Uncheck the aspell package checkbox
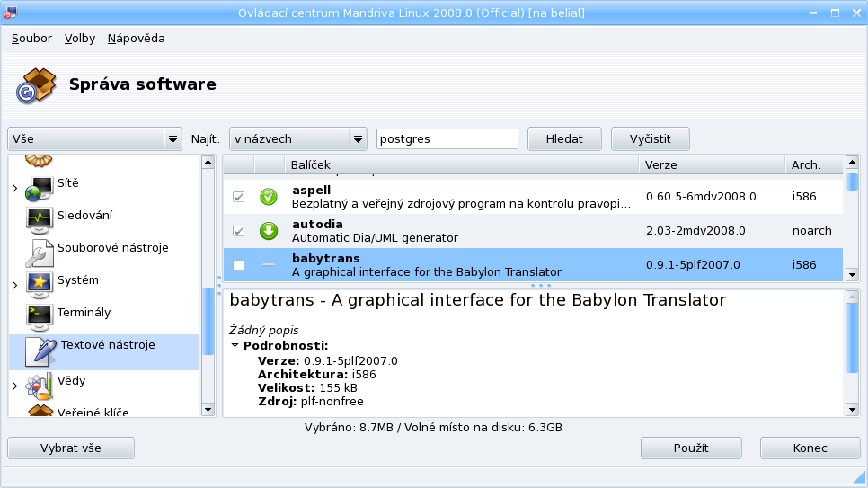 239,197
